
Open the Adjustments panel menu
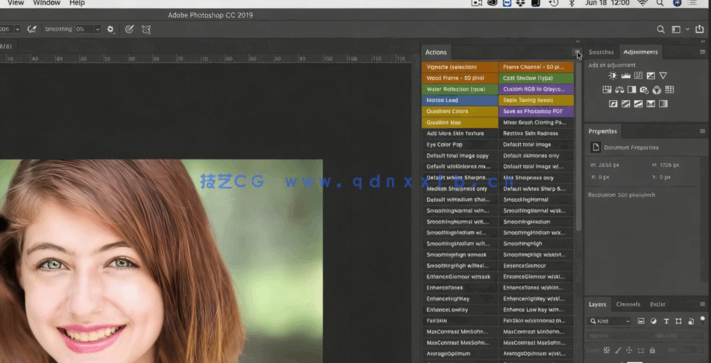tap(702, 52)
